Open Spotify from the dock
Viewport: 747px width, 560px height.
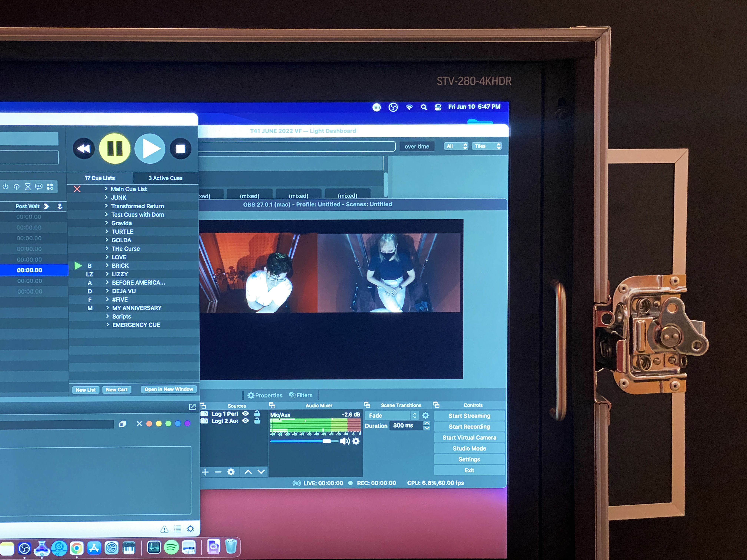171,547
